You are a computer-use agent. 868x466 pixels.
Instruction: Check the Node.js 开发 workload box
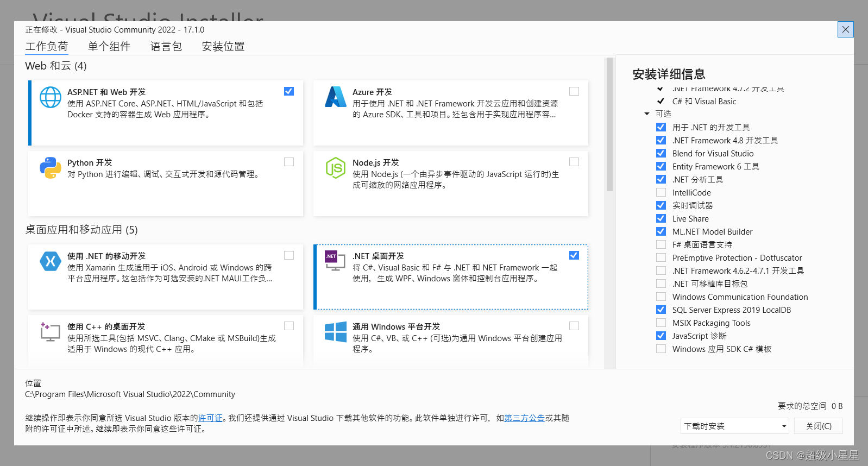pyautogui.click(x=574, y=162)
